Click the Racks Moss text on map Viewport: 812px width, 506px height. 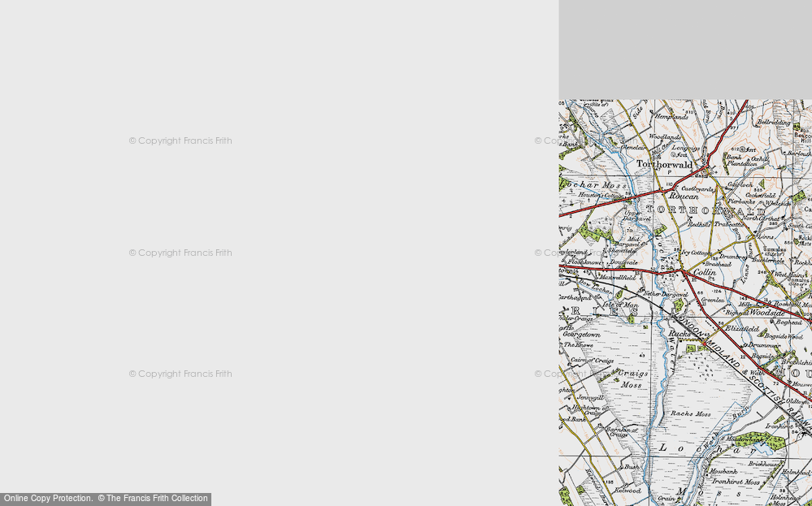tap(690, 413)
